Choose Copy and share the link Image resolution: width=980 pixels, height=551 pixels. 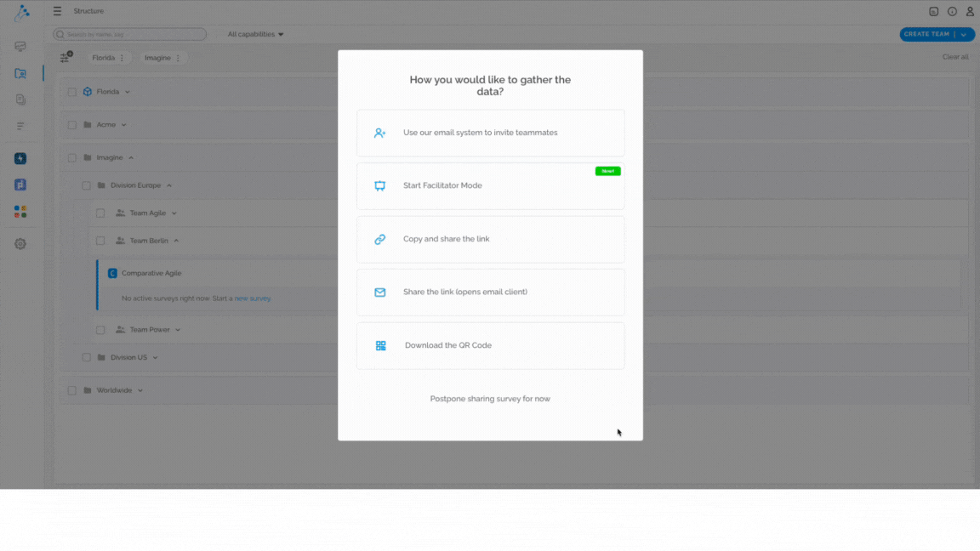[491, 239]
